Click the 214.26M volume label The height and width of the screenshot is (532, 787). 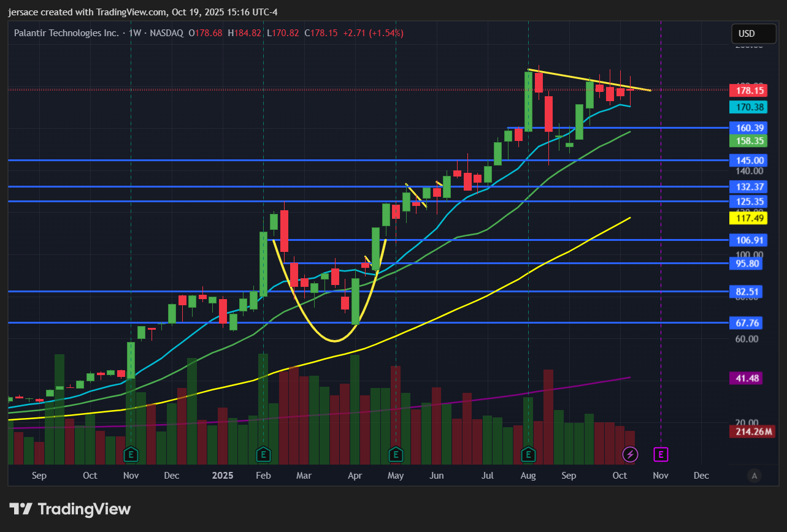(x=751, y=431)
